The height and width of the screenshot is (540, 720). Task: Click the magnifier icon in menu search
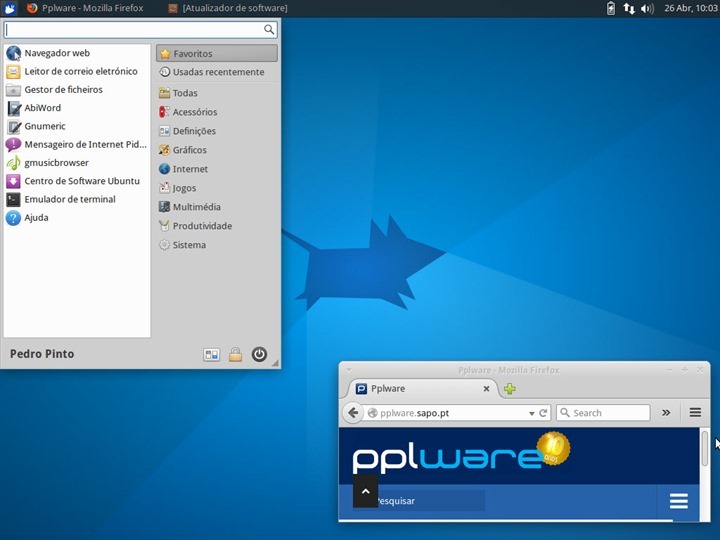click(269, 30)
